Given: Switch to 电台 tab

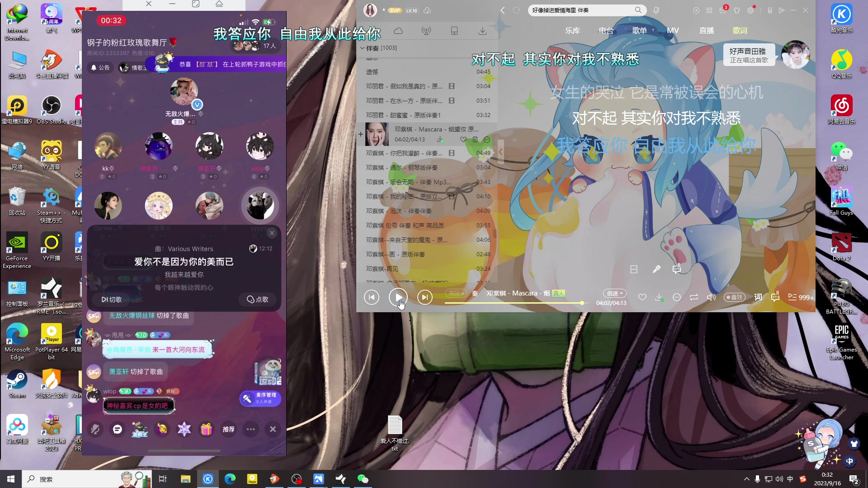Looking at the screenshot, I should pos(606,31).
